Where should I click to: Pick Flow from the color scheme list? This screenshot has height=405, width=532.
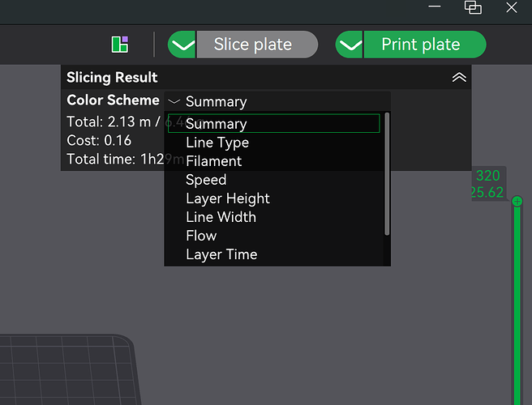(274, 236)
